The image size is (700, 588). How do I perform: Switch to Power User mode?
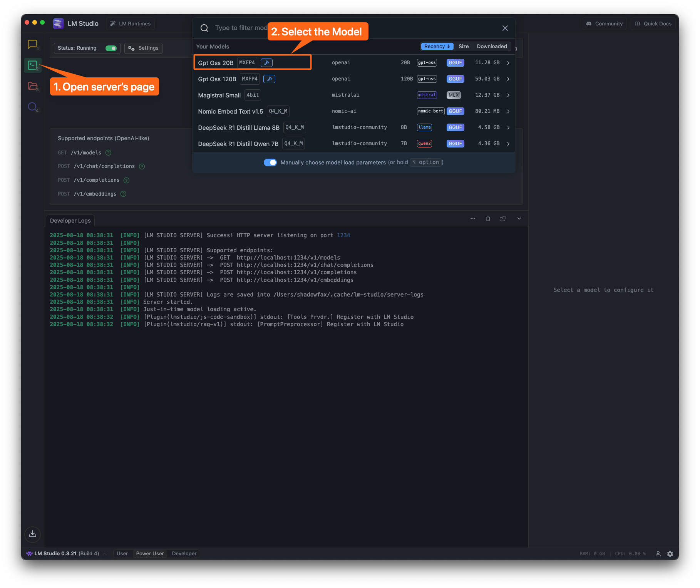150,554
